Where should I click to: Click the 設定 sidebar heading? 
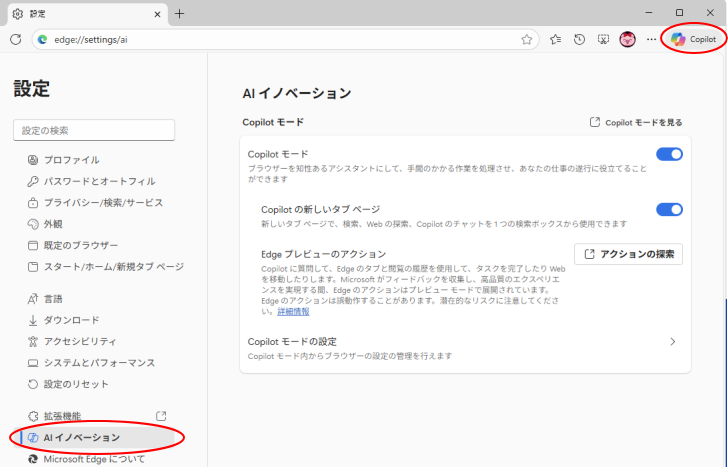click(x=32, y=88)
